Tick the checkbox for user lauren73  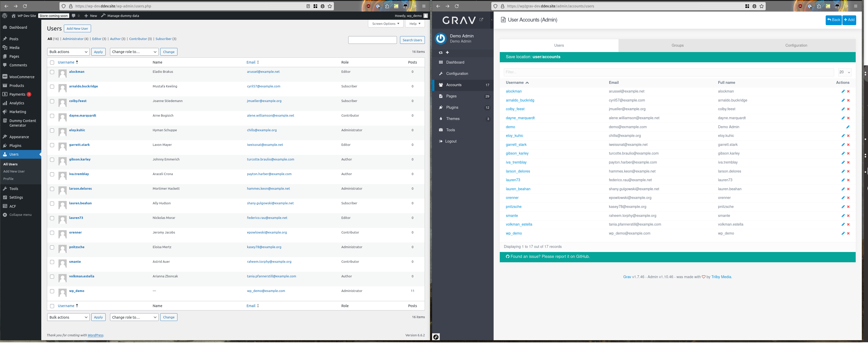(x=52, y=218)
